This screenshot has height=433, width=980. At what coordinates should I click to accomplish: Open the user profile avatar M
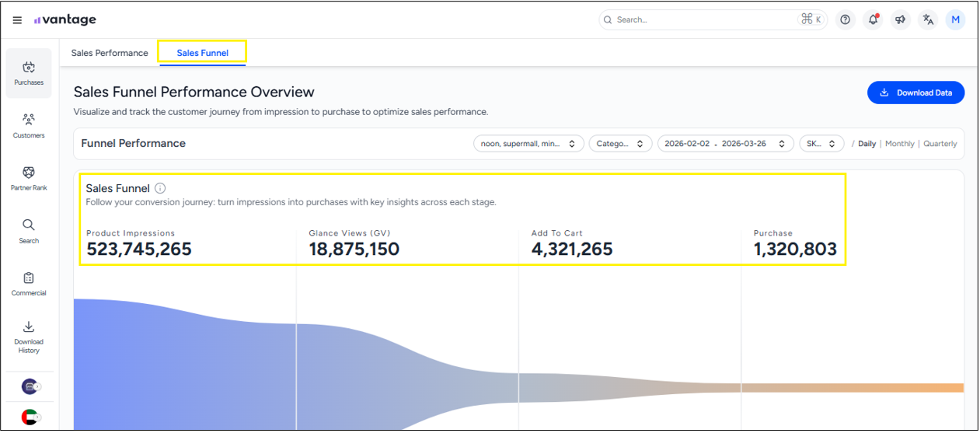[x=955, y=20]
